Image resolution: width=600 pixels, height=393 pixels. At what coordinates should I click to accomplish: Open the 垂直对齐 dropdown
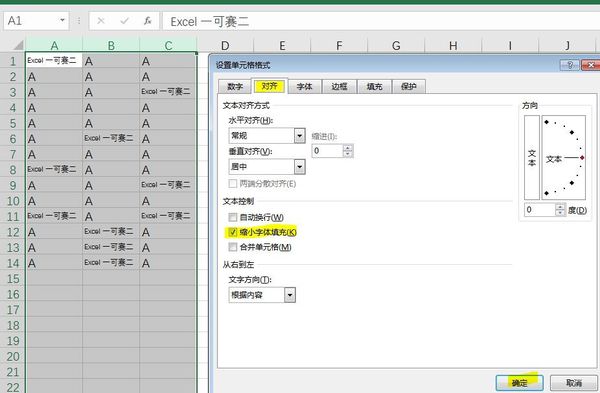tap(300, 167)
